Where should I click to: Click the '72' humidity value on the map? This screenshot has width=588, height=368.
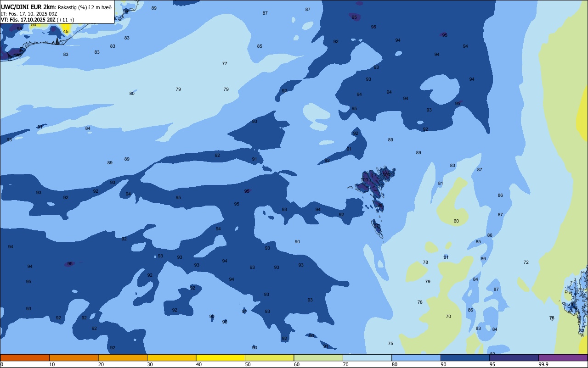[526, 262]
